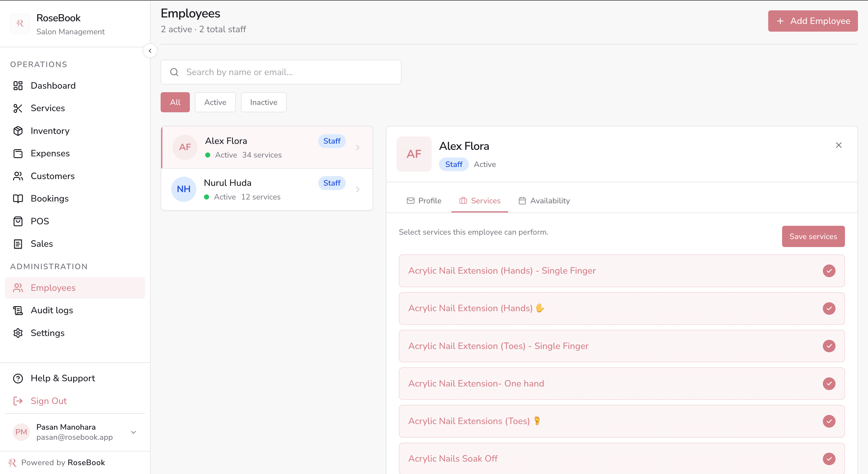The width and height of the screenshot is (868, 474).
Task: Close the Alex Flora detail panel
Action: click(839, 145)
